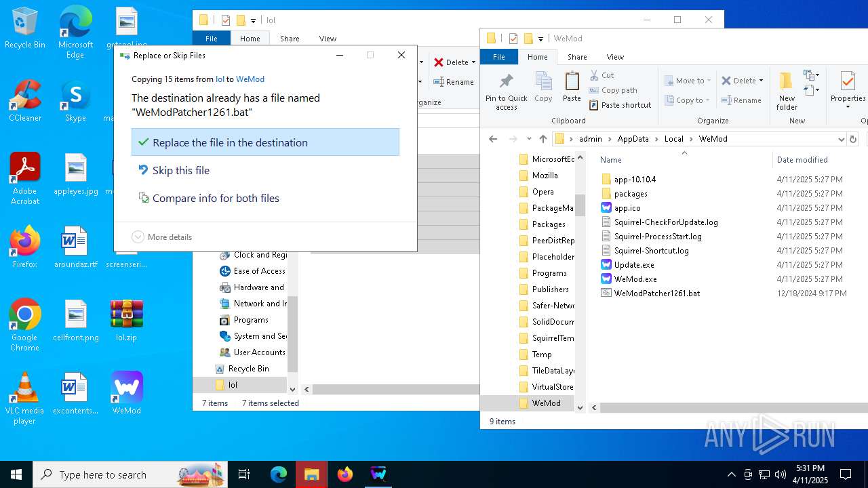The height and width of the screenshot is (488, 868).
Task: Switch to View tab in WeMod window
Action: pyautogui.click(x=615, y=57)
